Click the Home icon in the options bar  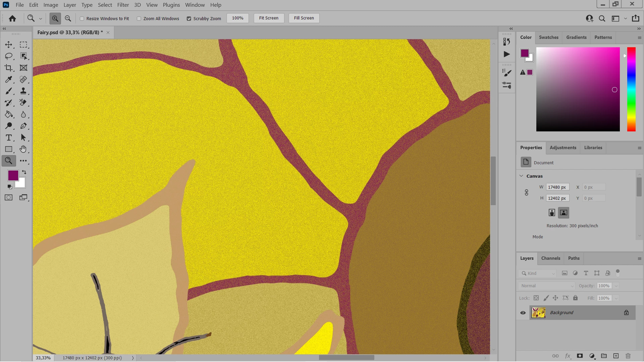coord(12,18)
